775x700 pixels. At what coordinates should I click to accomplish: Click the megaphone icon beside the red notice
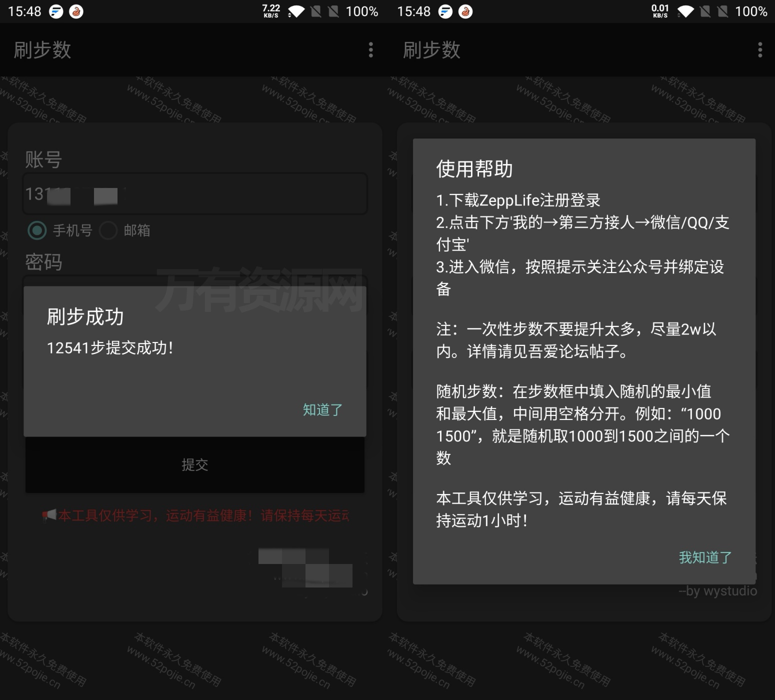point(49,515)
